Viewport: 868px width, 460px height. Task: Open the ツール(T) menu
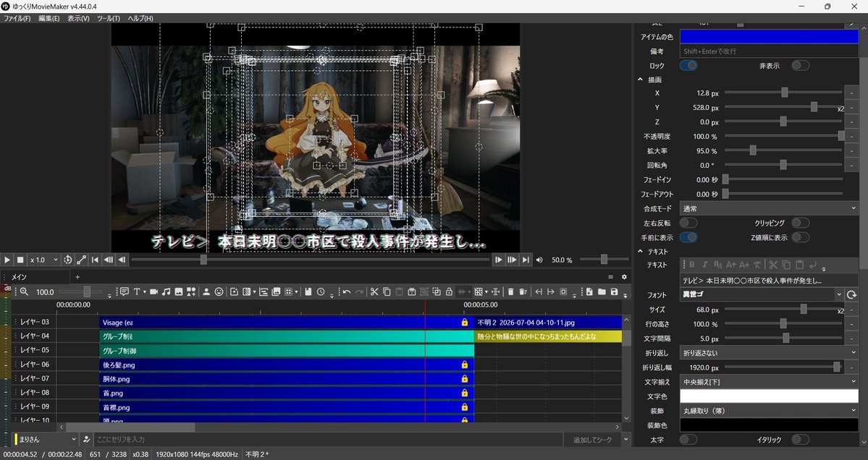[109, 18]
